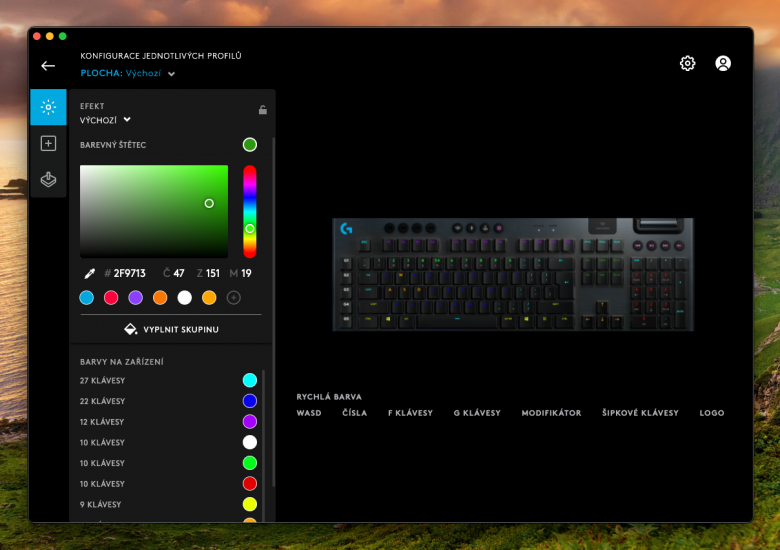Image resolution: width=780 pixels, height=550 pixels.
Task: Open the Plocha: Výchozí profile dropdown
Action: point(128,74)
